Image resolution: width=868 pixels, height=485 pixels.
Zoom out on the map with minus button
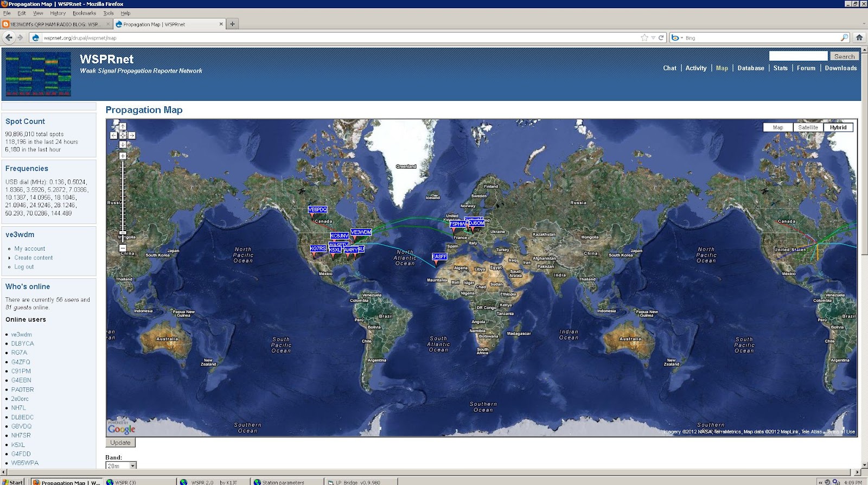click(x=123, y=248)
